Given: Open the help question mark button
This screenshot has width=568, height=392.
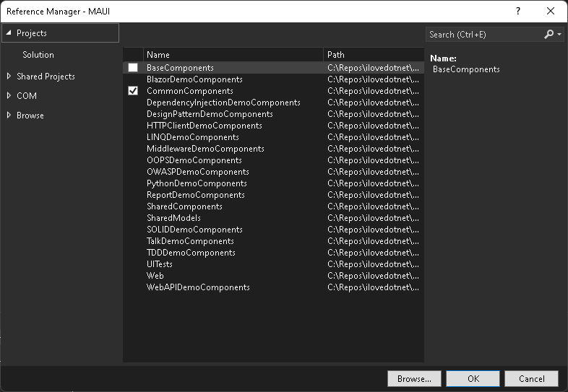Looking at the screenshot, I should pyautogui.click(x=518, y=12).
